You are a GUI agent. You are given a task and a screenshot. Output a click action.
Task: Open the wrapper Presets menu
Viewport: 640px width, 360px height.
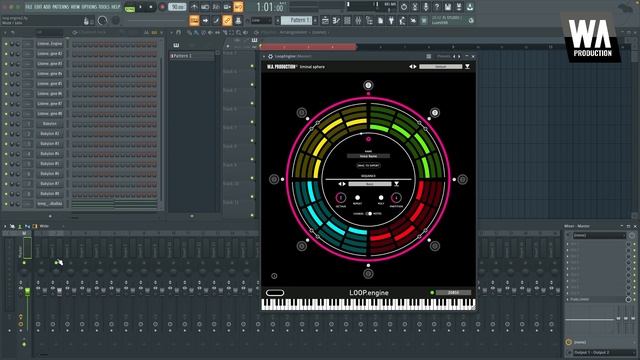click(x=444, y=56)
